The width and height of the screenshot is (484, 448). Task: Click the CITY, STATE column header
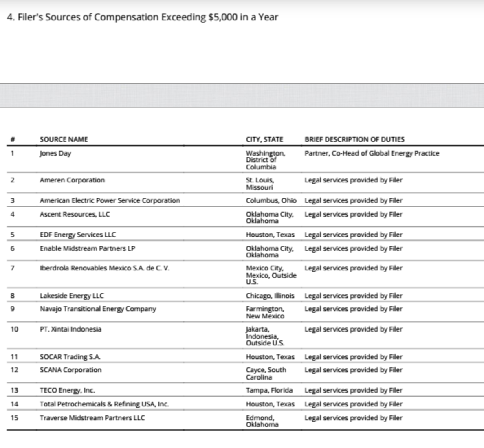pos(264,139)
